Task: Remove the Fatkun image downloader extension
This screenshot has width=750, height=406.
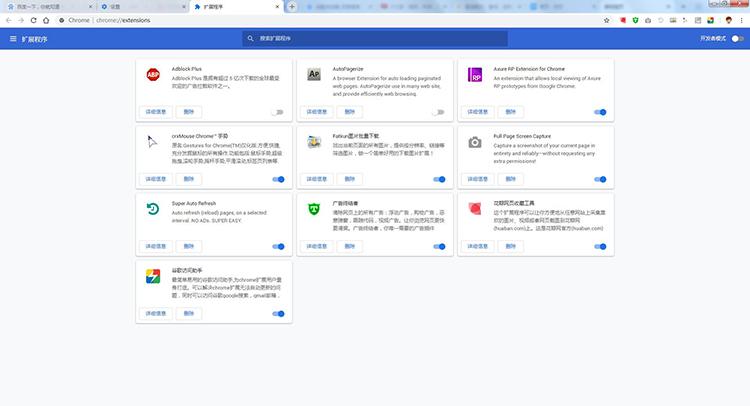Action: pyautogui.click(x=350, y=179)
